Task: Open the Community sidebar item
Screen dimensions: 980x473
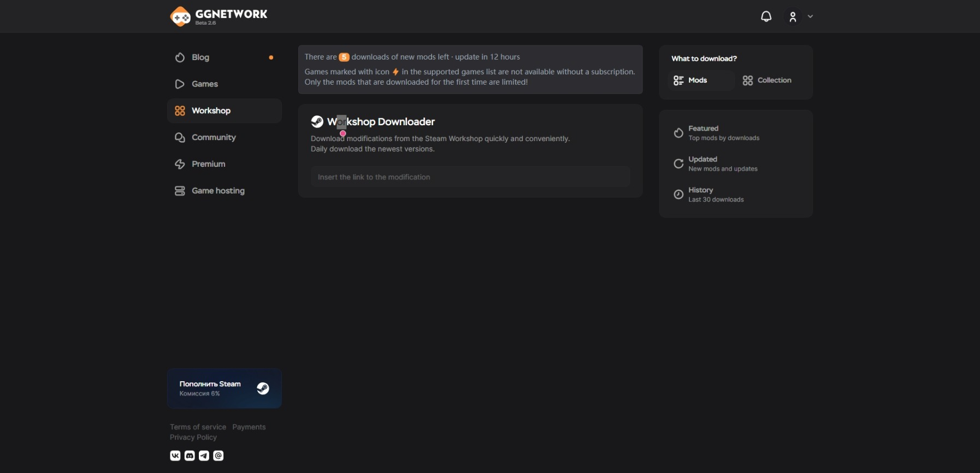Action: [225, 138]
